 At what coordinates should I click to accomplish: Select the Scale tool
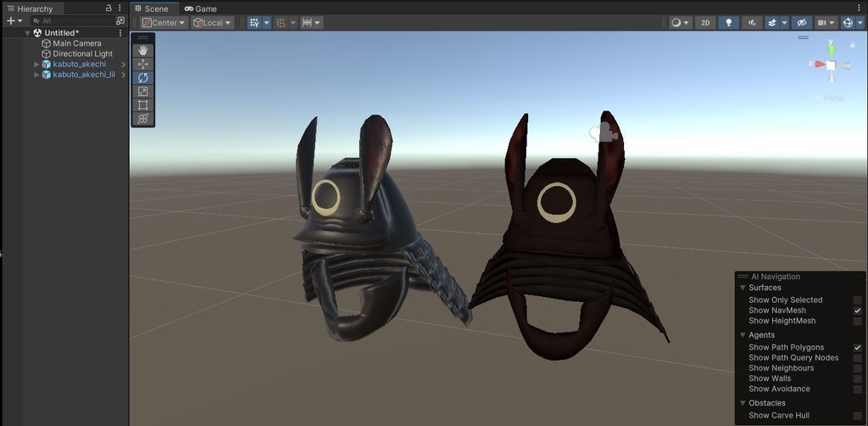pyautogui.click(x=142, y=92)
